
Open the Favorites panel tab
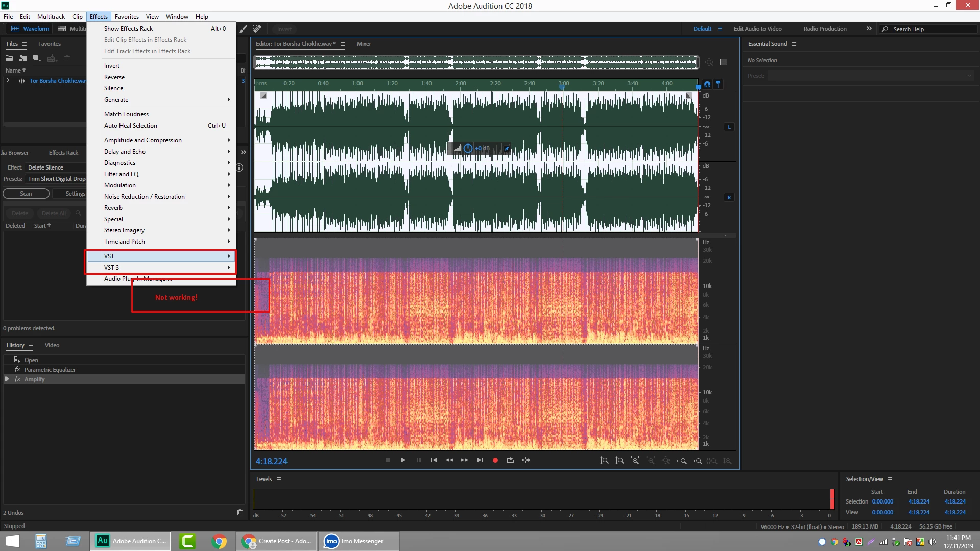pos(50,44)
